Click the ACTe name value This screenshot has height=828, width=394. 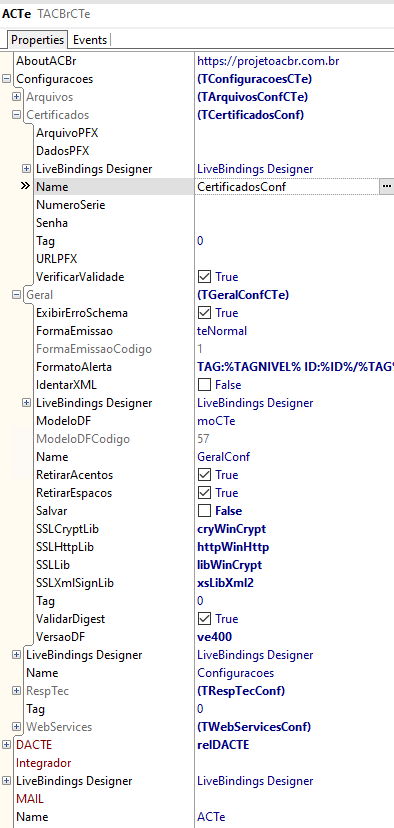(211, 816)
